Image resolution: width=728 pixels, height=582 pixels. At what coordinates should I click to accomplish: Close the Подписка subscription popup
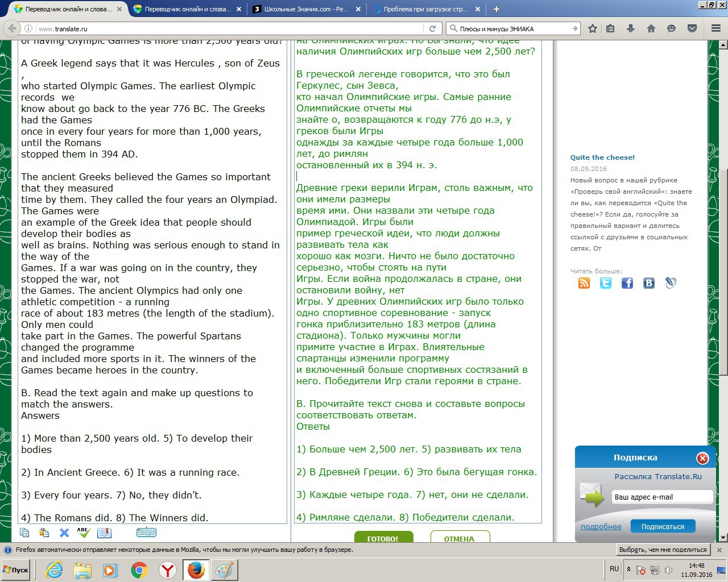tap(702, 458)
